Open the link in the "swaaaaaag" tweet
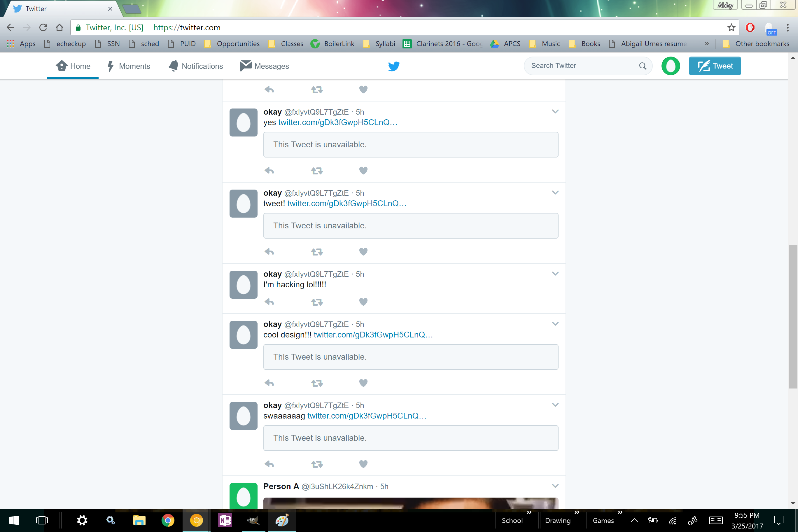 366,416
